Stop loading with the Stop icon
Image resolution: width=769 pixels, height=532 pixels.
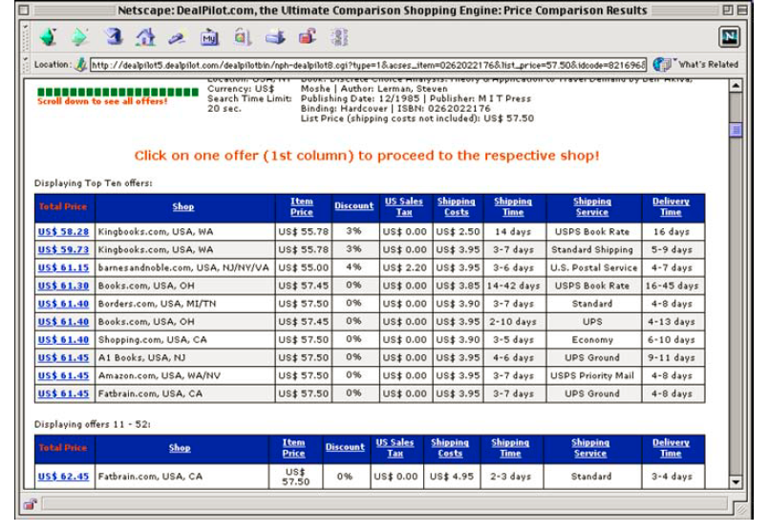point(339,37)
